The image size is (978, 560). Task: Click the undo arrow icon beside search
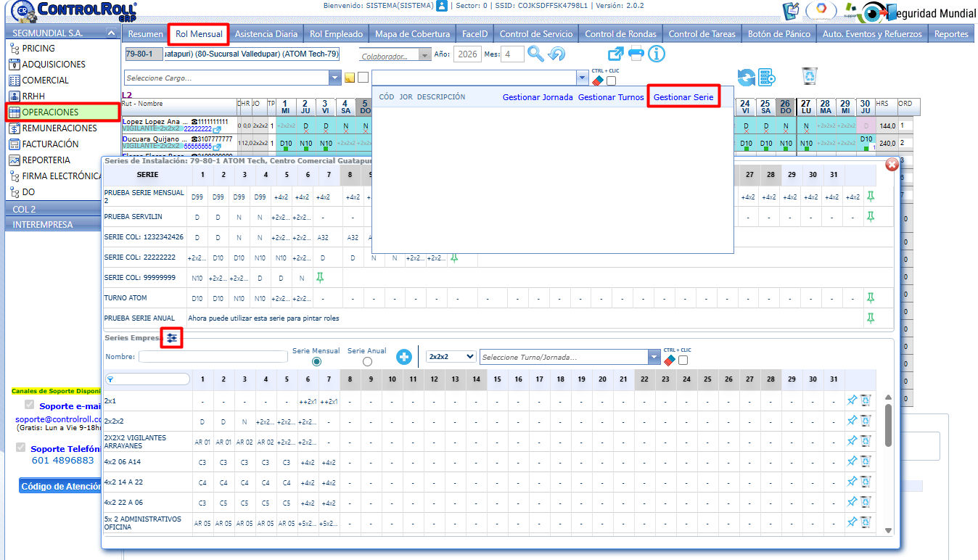click(556, 54)
